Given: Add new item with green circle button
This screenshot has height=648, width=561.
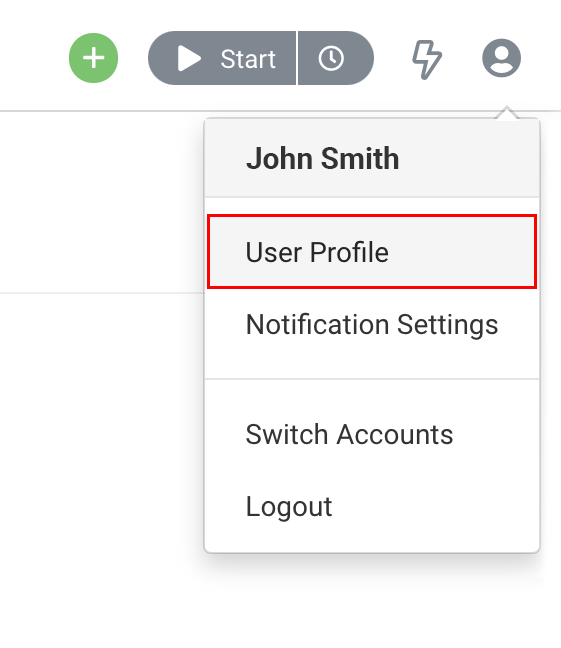Looking at the screenshot, I should click(93, 58).
